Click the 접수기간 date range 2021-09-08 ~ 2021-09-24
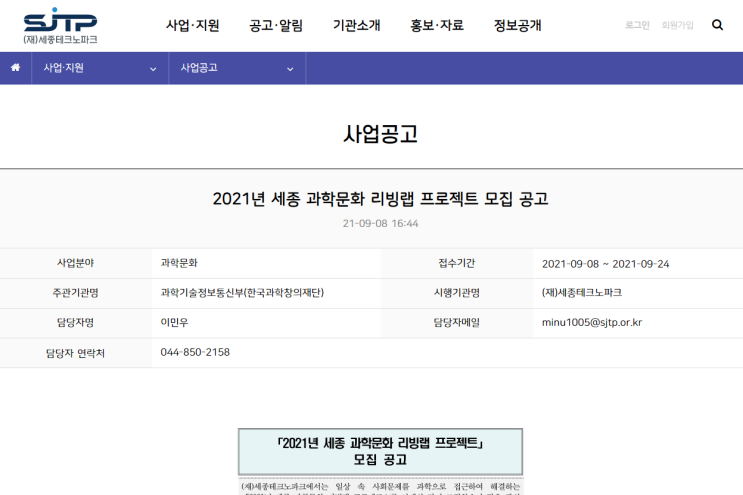743x495 pixels. pyautogui.click(x=605, y=264)
